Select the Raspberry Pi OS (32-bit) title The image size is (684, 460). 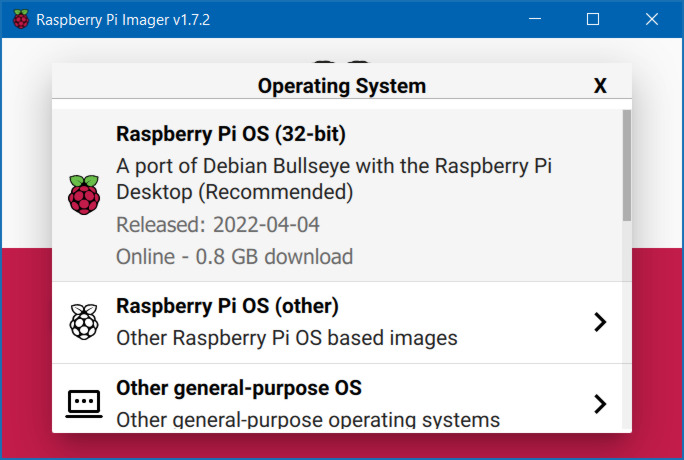pos(231,134)
